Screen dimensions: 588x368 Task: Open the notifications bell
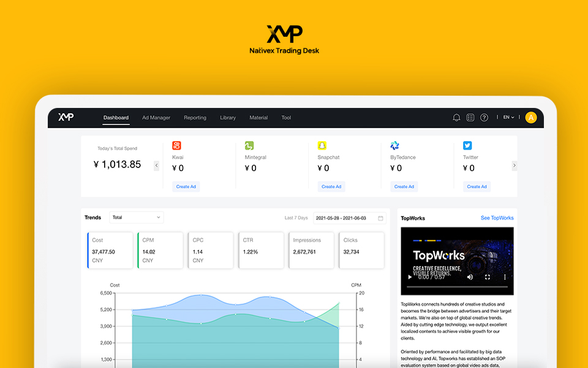click(x=456, y=118)
